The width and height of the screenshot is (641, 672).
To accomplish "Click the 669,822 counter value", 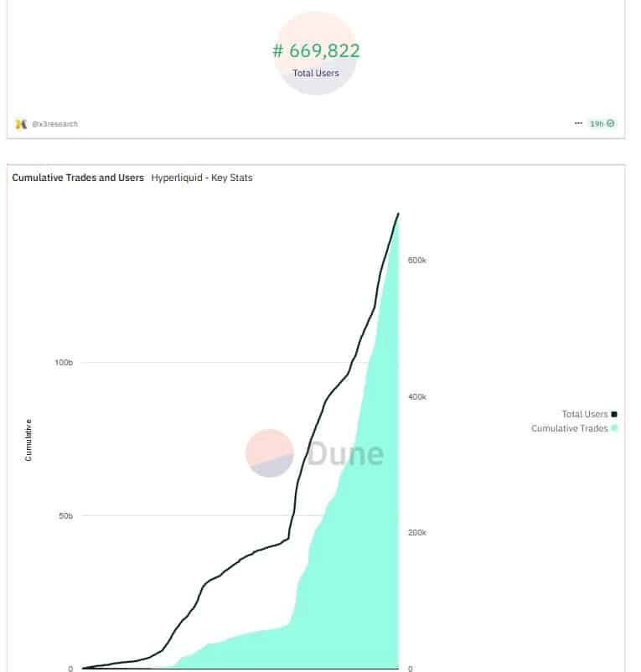I will 316,51.
